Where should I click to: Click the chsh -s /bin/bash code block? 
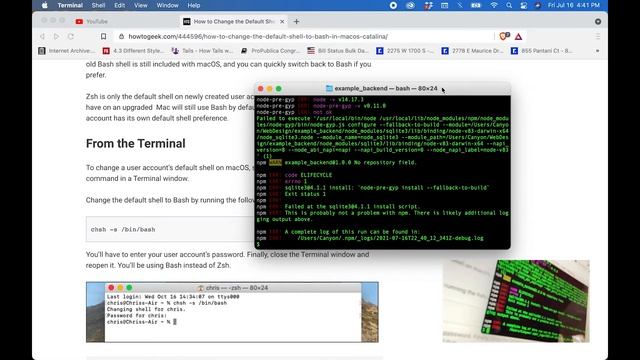pos(169,229)
